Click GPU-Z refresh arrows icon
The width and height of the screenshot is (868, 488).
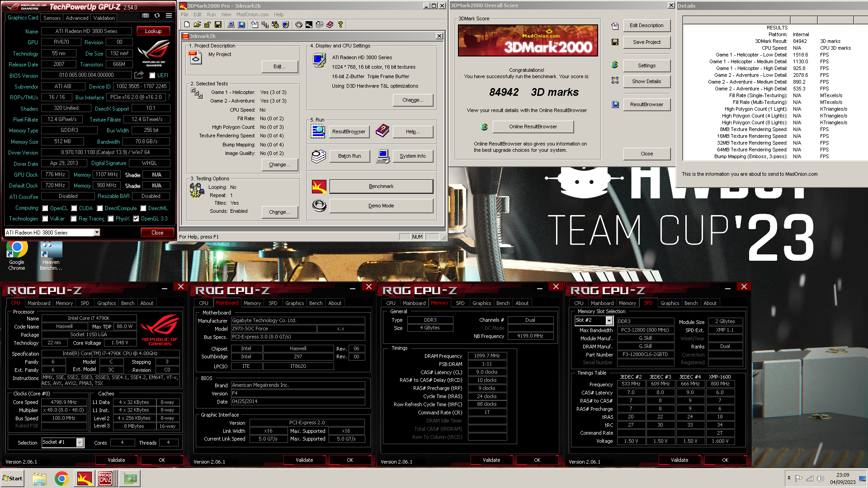point(157,15)
